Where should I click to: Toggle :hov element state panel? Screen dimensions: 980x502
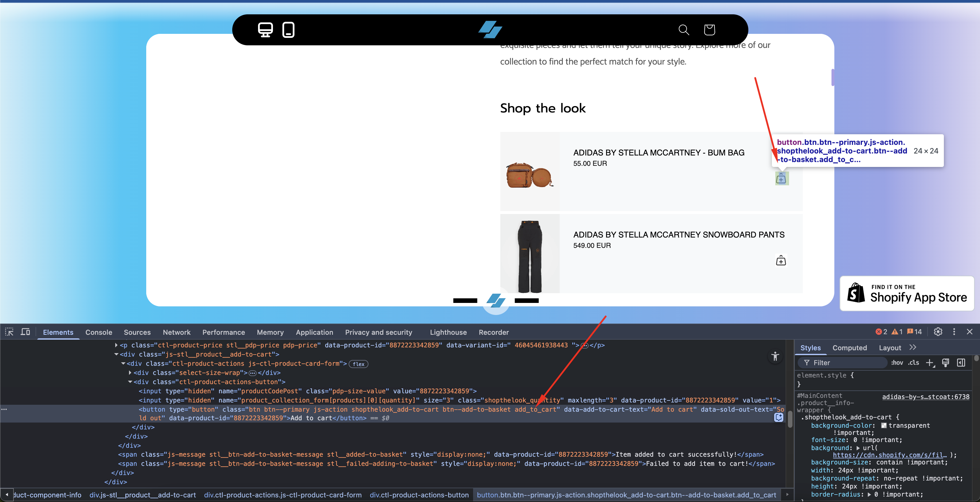[x=897, y=363]
